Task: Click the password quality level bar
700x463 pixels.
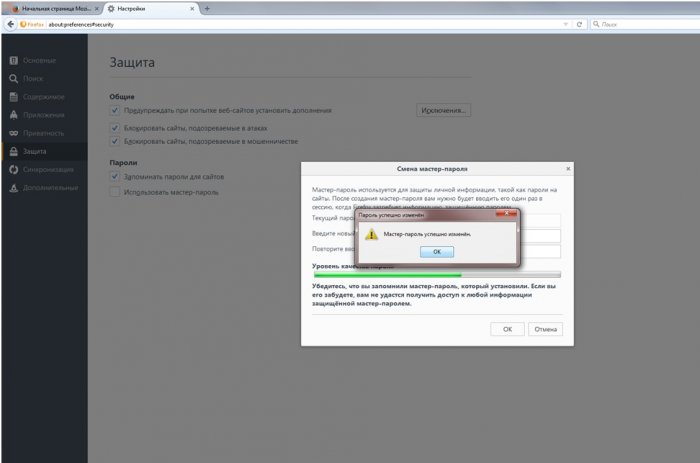Action: point(436,275)
